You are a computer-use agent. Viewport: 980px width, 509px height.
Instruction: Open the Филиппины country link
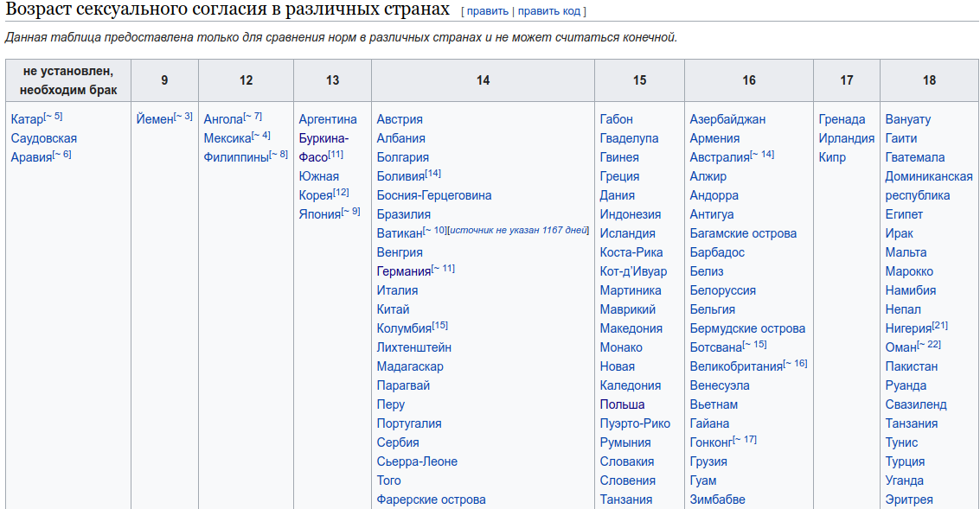236,157
